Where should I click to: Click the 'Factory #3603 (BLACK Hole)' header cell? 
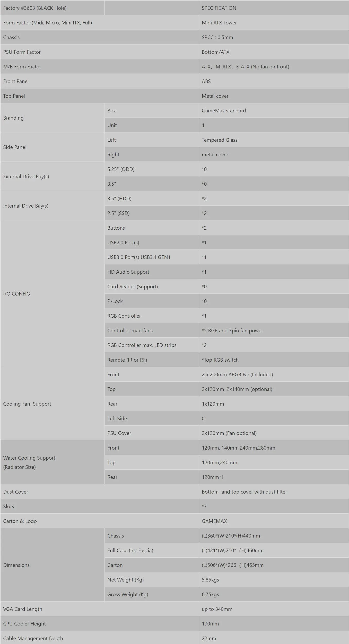click(x=52, y=8)
